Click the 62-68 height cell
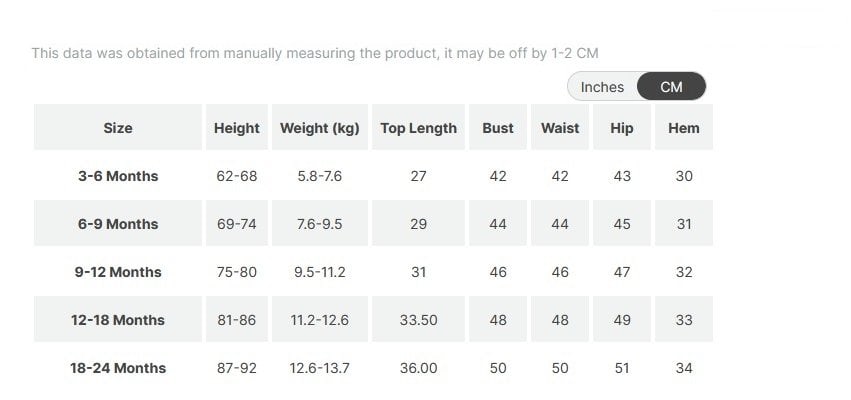The image size is (851, 400). click(x=237, y=176)
